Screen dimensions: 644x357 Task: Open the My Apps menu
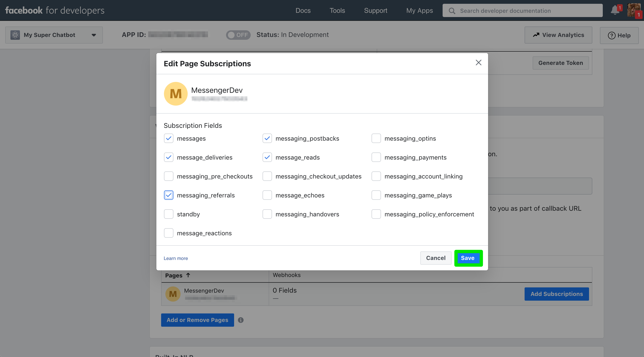click(x=419, y=10)
